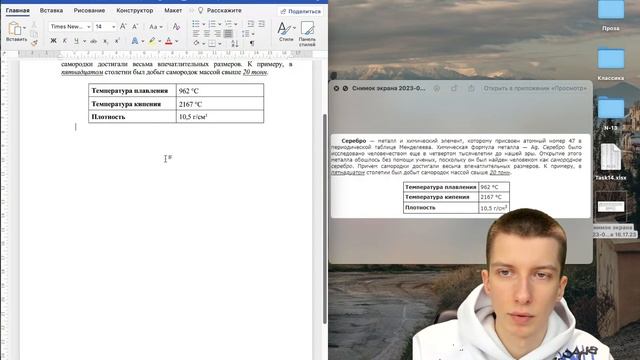Switch to the Главная tab
The width and height of the screenshot is (640, 360).
tap(18, 10)
